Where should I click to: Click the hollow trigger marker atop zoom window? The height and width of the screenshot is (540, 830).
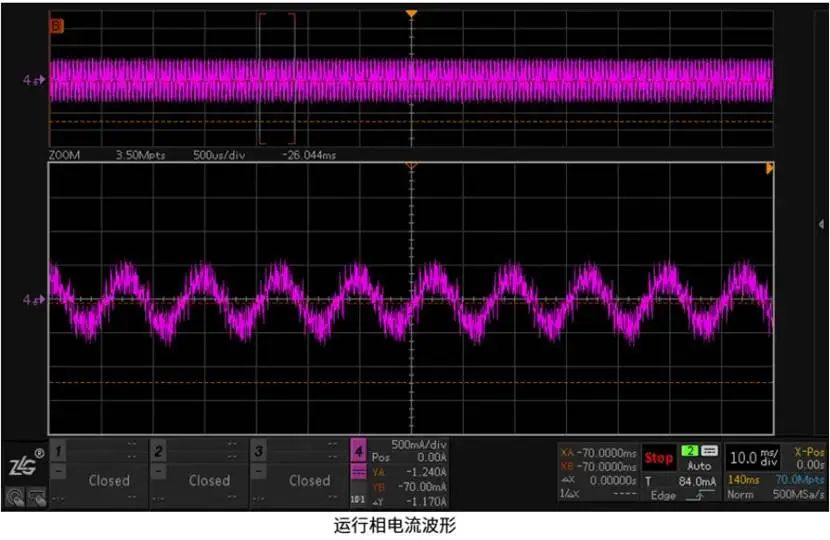[411, 166]
